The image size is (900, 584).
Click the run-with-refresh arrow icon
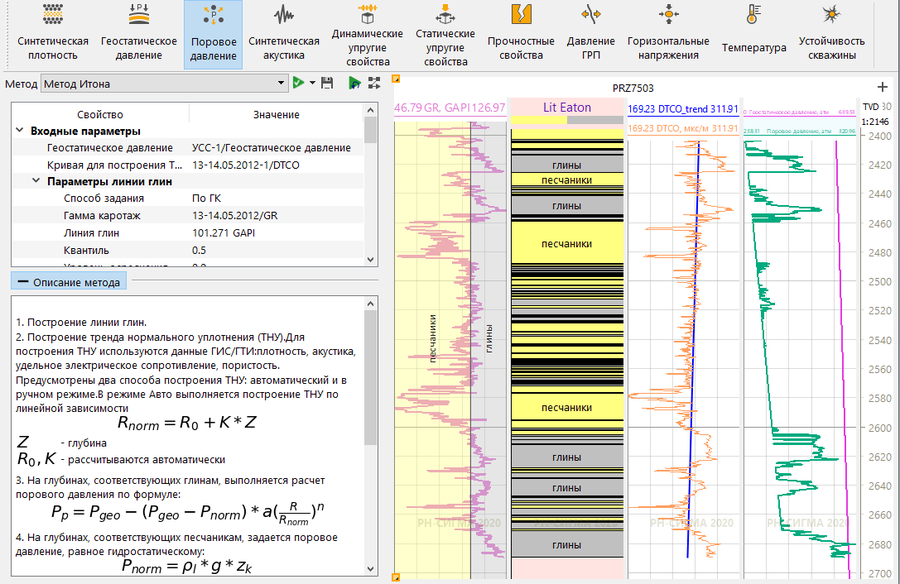(x=353, y=84)
